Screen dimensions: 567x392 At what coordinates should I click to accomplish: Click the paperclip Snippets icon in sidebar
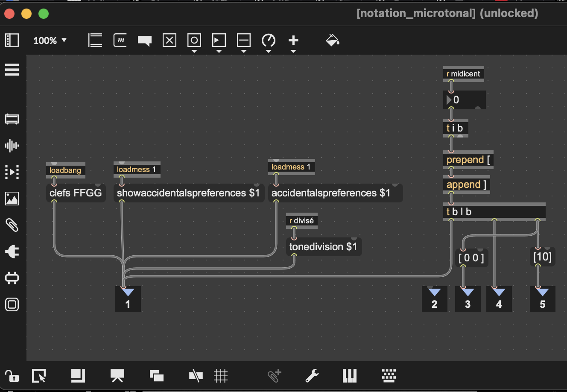[12, 225]
